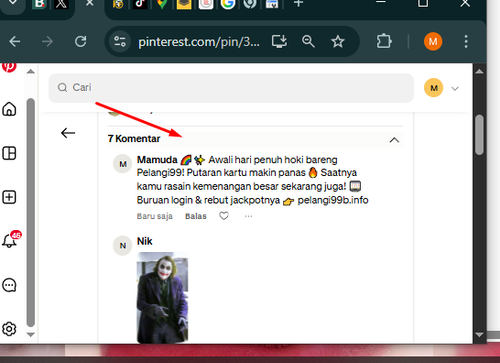Screen dimensions: 500x363
Task: Open Pinterest profile M avatar
Action: (433, 88)
